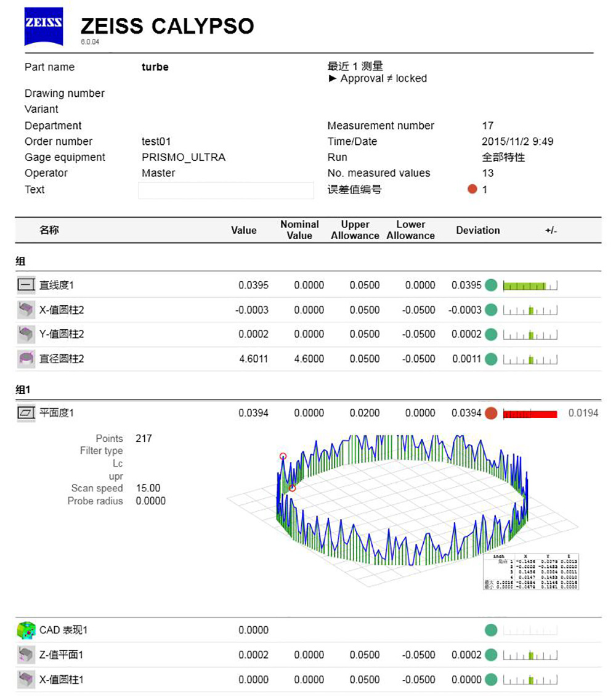Click the flatness icon for 平面度1
616x696 pixels.
26,413
